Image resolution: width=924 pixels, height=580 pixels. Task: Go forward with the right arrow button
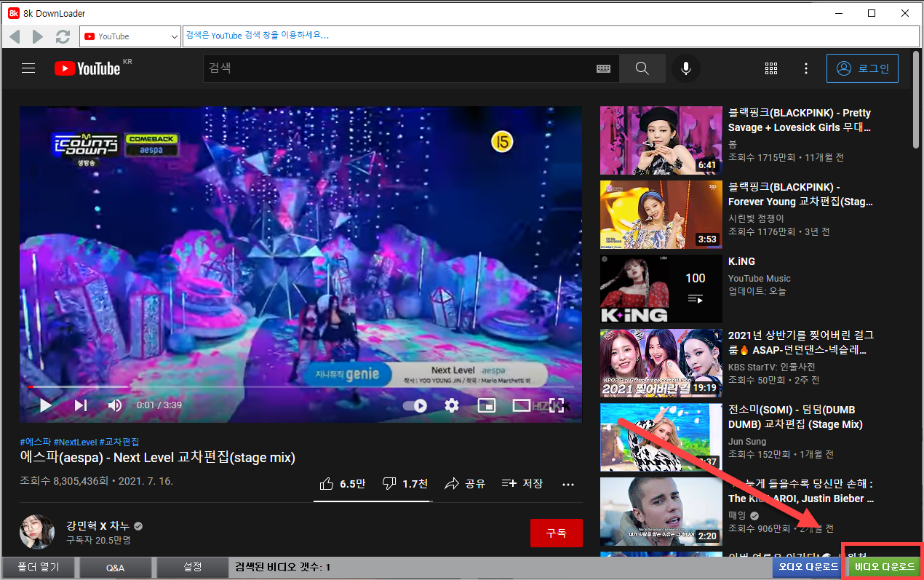39,36
